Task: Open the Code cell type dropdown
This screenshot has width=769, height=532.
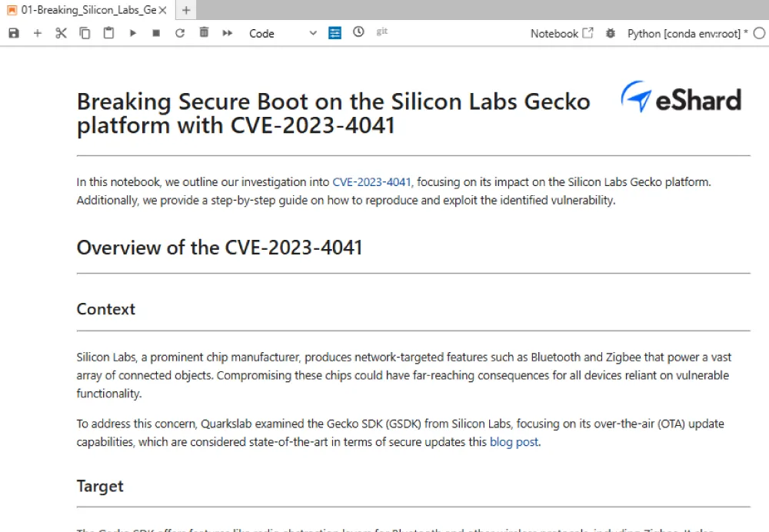Action: (x=282, y=33)
